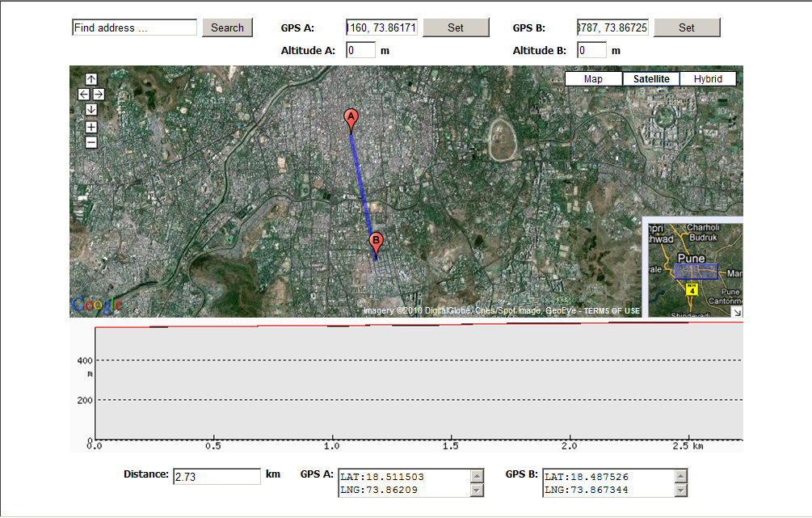Open the Terms of Use link

[612, 311]
